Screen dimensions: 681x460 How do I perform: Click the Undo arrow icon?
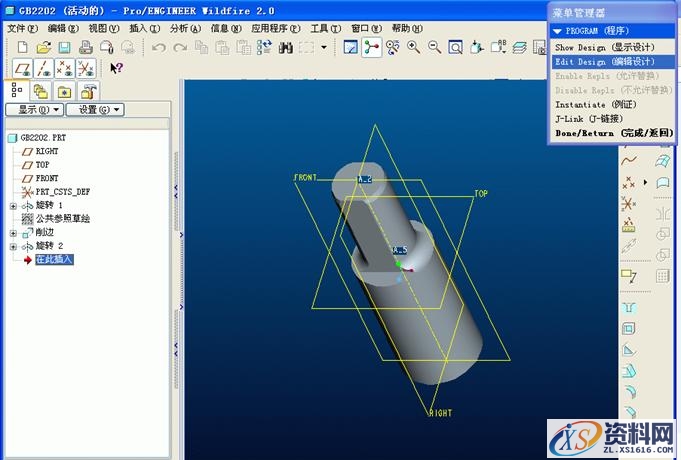click(x=159, y=47)
